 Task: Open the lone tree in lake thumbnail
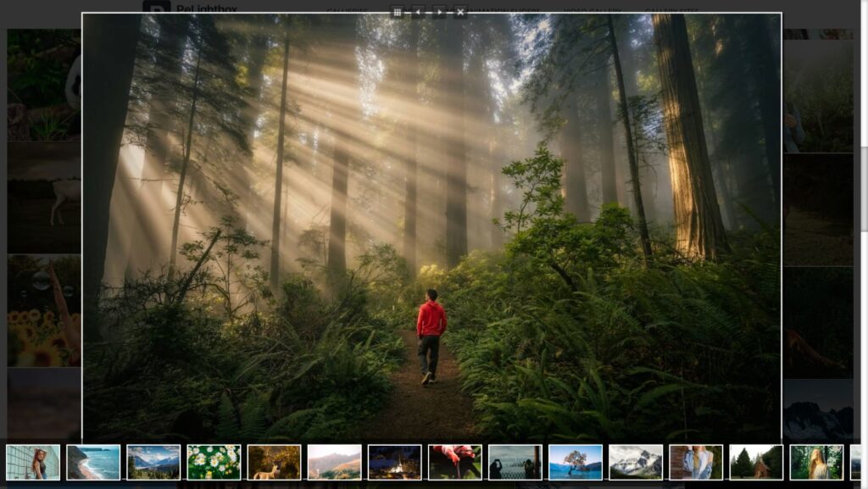[x=575, y=463]
